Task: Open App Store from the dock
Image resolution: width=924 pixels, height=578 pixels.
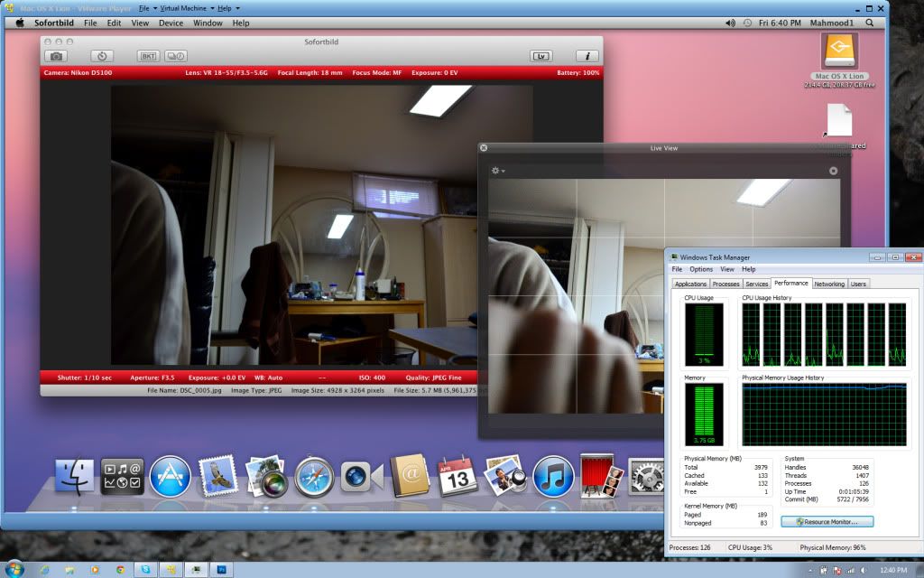Action: [x=170, y=477]
